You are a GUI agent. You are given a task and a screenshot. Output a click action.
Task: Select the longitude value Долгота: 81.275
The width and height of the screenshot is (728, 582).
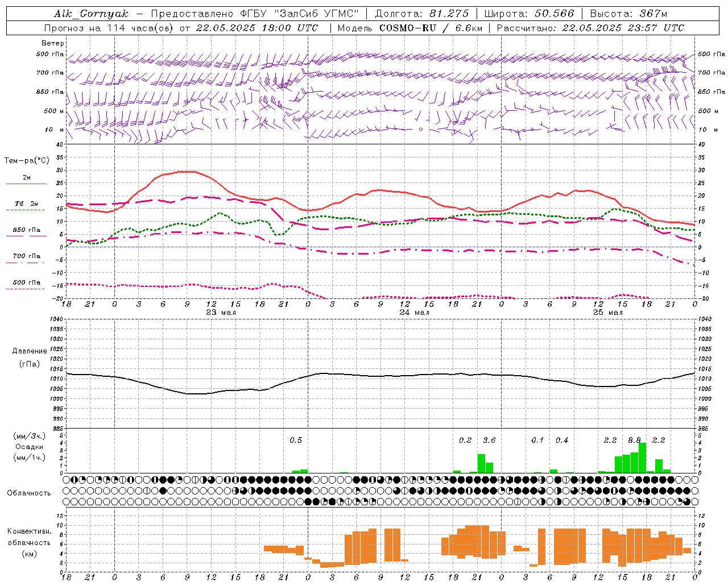(x=422, y=14)
